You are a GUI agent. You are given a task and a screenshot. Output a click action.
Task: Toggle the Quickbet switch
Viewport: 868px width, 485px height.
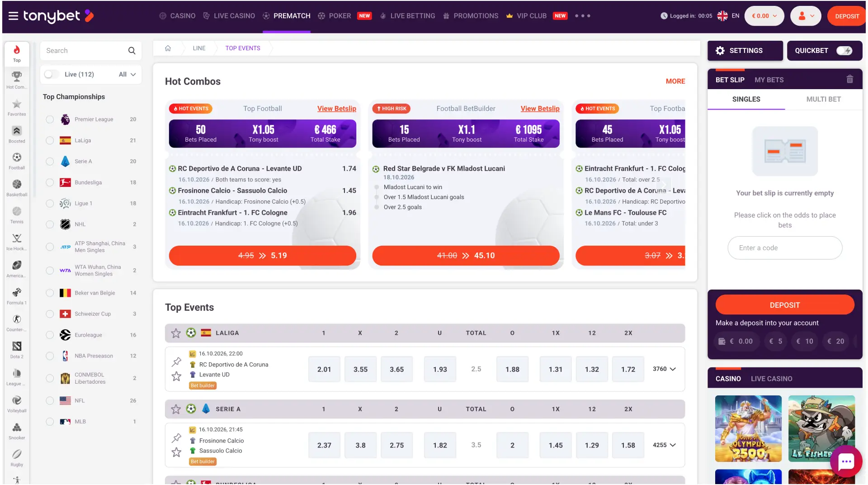(844, 51)
